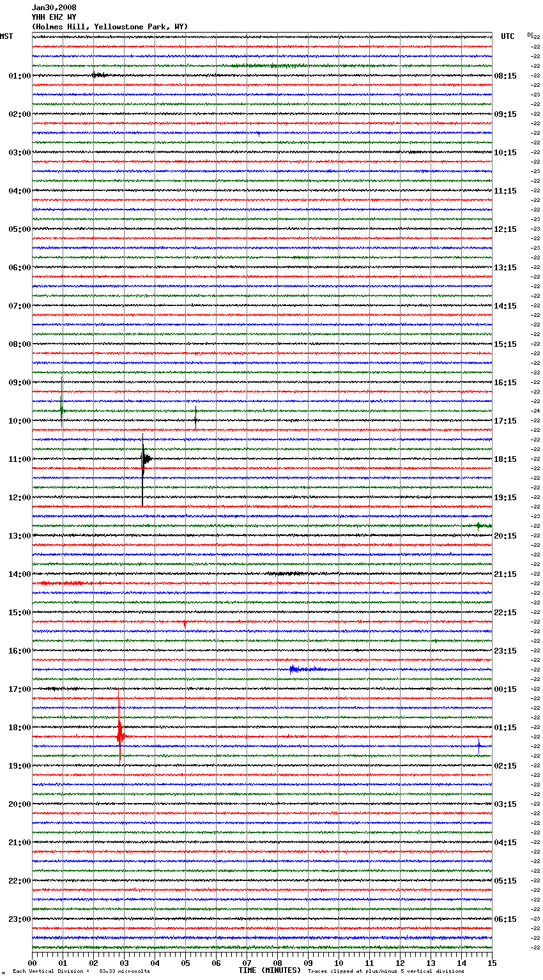Click the 19:15 UTC time label
The width and height of the screenshot is (543, 980).
[x=505, y=498]
